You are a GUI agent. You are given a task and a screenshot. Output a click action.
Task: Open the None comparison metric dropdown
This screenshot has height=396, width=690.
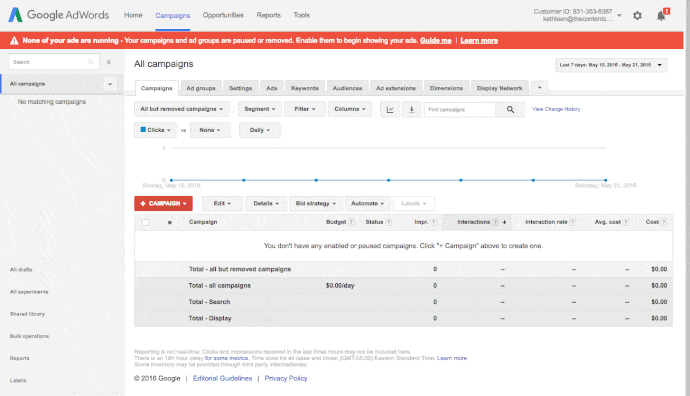(210, 130)
